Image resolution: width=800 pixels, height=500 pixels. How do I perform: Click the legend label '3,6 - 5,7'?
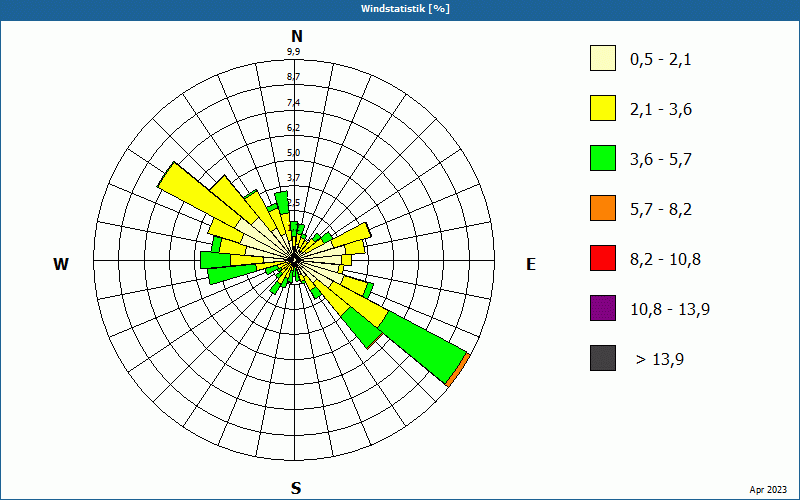[x=661, y=160]
